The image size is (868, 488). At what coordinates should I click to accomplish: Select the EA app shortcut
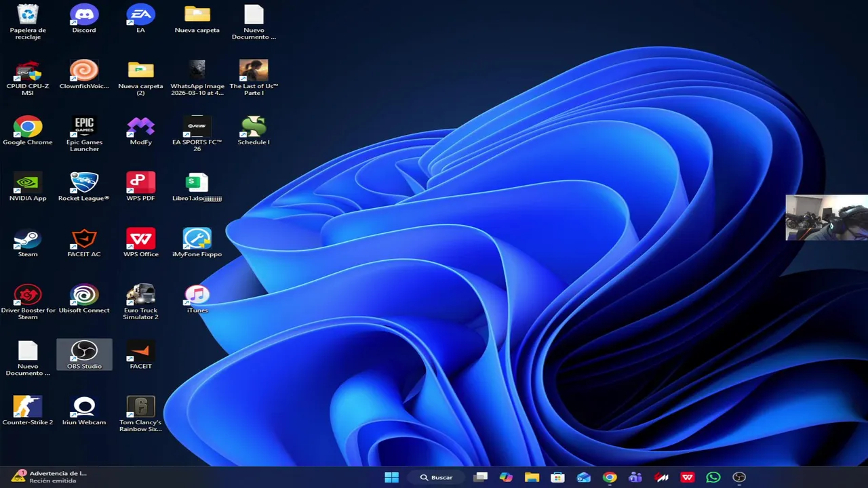click(140, 19)
